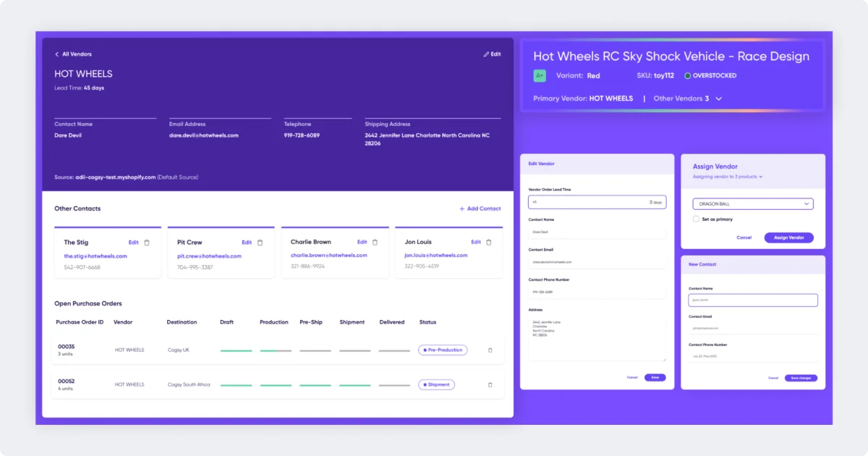Image resolution: width=868 pixels, height=456 pixels.
Task: Open charlie.brown@hotwheels.com email link
Action: click(x=328, y=256)
